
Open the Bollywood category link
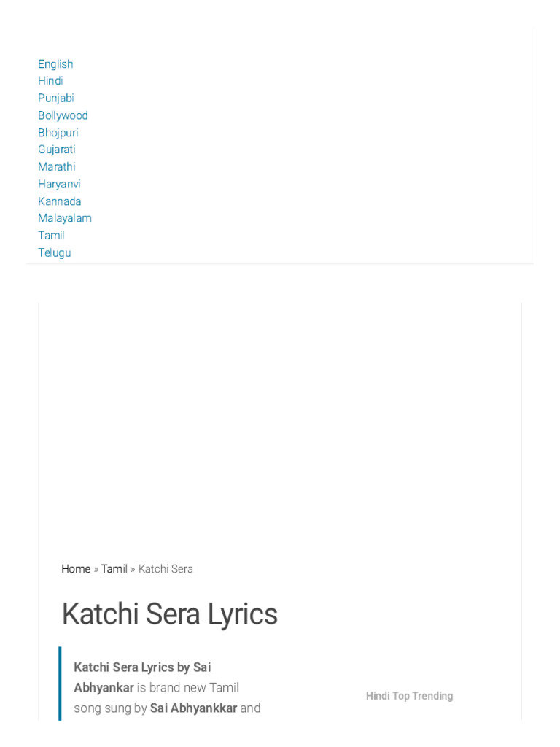click(x=63, y=115)
